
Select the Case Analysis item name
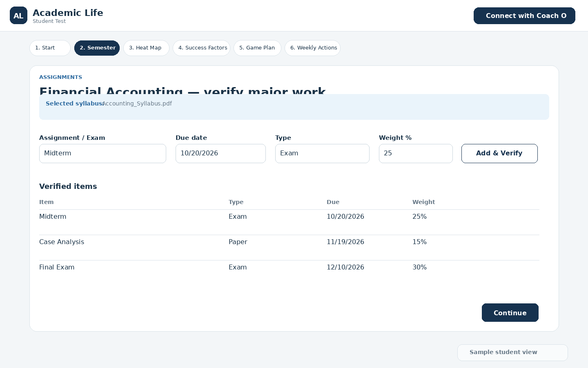tap(62, 242)
